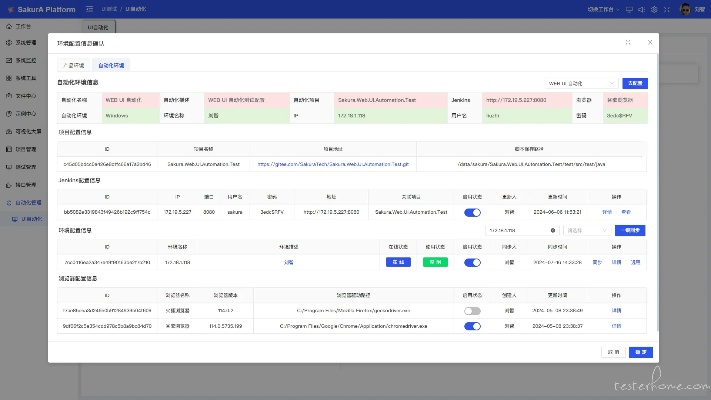Click the 系统监控 sidebar icon
The image size is (711, 400).
pyautogui.click(x=9, y=59)
